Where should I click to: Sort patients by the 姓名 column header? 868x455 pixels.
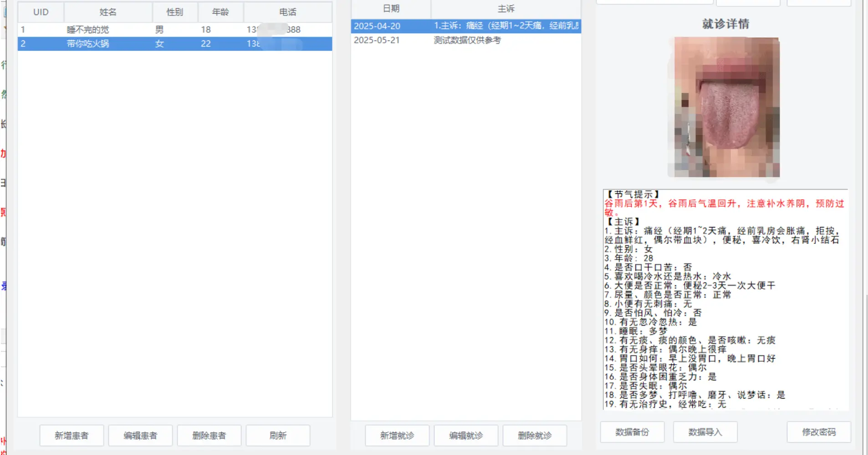[108, 12]
